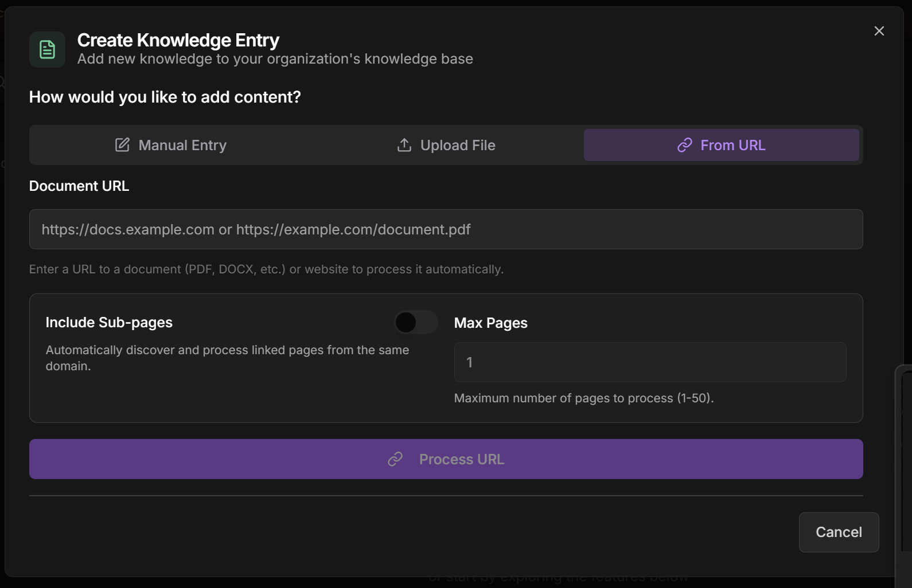Switch to the Upload File tab
The image size is (912, 588).
coord(446,145)
